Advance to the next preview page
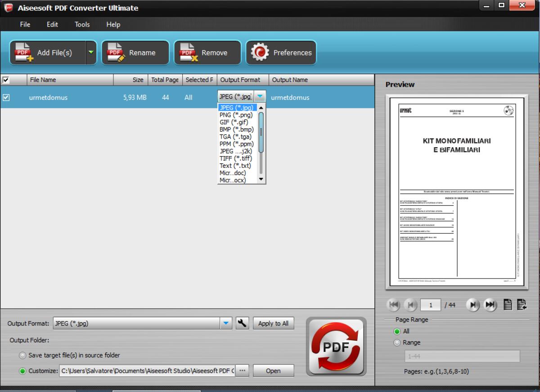Screen dimensions: 540x392 pyautogui.click(x=472, y=305)
